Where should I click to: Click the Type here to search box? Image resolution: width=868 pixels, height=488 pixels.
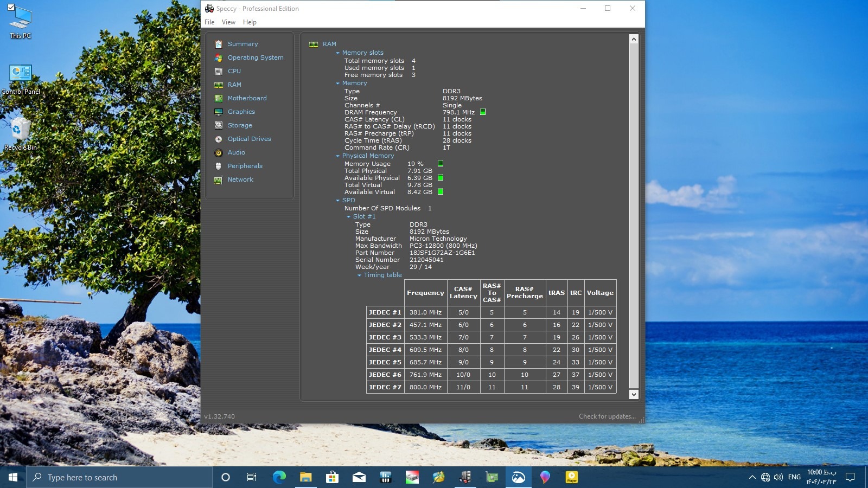click(119, 477)
